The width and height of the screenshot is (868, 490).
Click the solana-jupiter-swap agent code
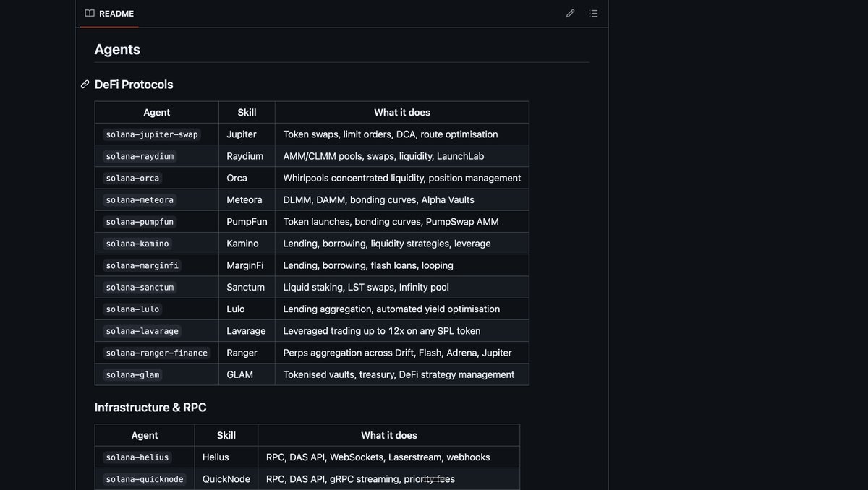pos(152,134)
